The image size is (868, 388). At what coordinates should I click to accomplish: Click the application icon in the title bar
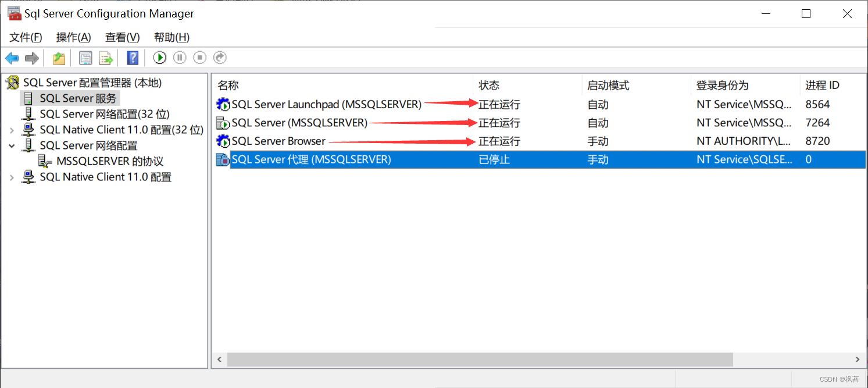(x=15, y=13)
